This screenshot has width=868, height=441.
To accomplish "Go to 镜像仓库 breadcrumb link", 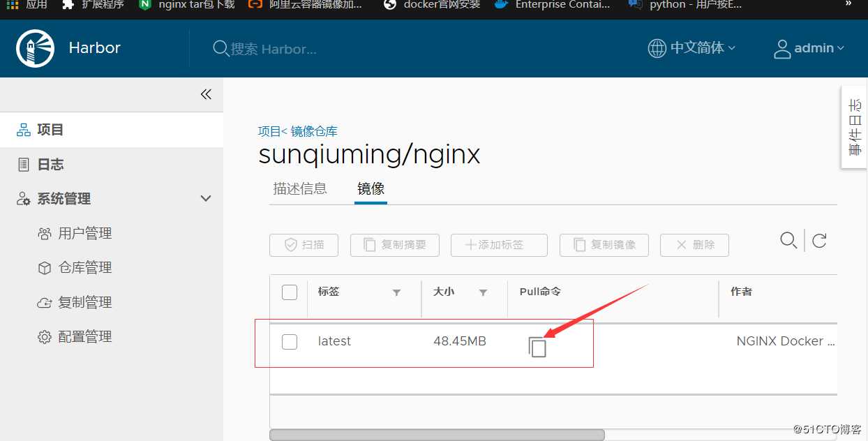I will (314, 131).
